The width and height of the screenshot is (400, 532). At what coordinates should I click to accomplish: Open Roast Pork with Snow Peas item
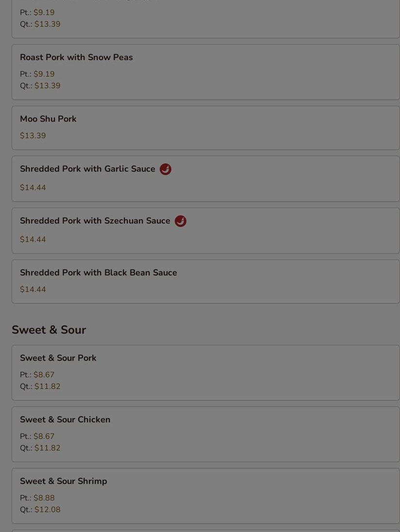206,72
